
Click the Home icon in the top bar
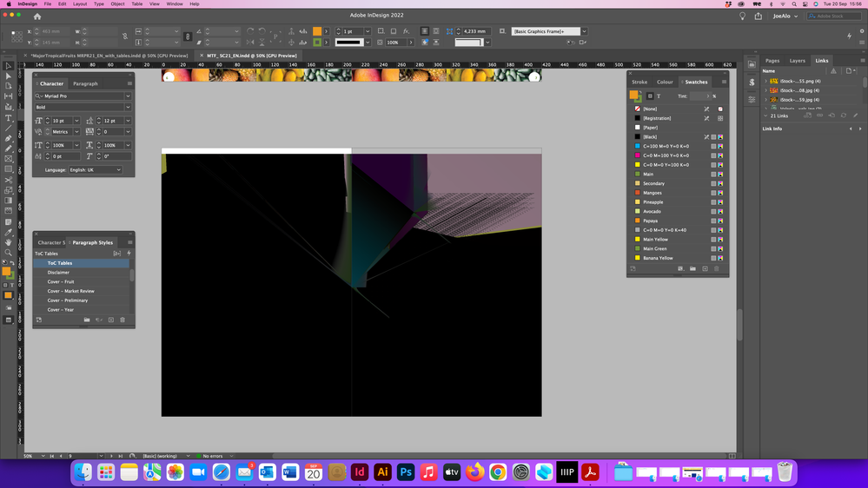click(37, 16)
